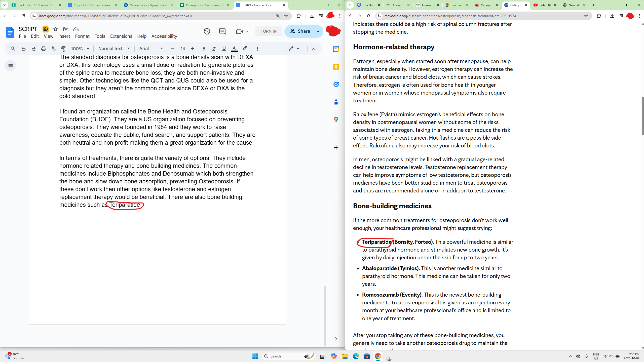Viewport: 644px width, 362px height.
Task: Click the Mayo Clinic page scrollbar thumb
Action: (642, 116)
